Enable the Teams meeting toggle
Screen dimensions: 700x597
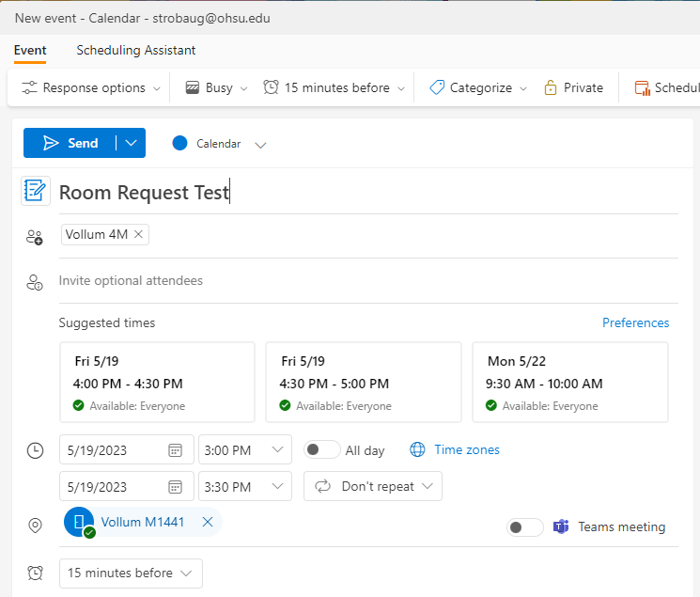[524, 527]
